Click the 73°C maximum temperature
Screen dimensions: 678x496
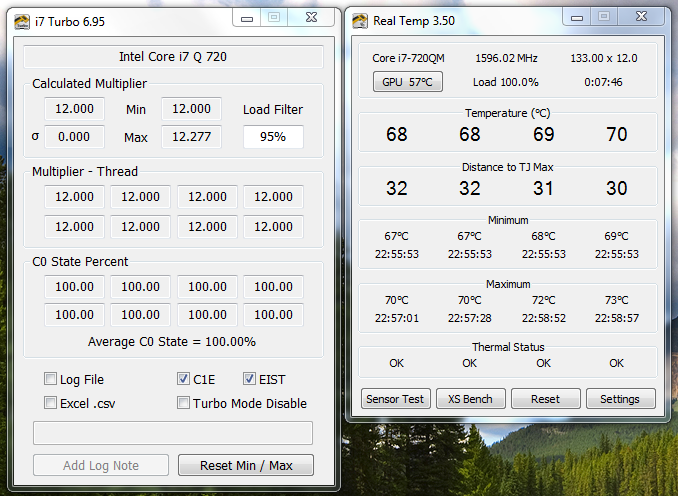617,300
